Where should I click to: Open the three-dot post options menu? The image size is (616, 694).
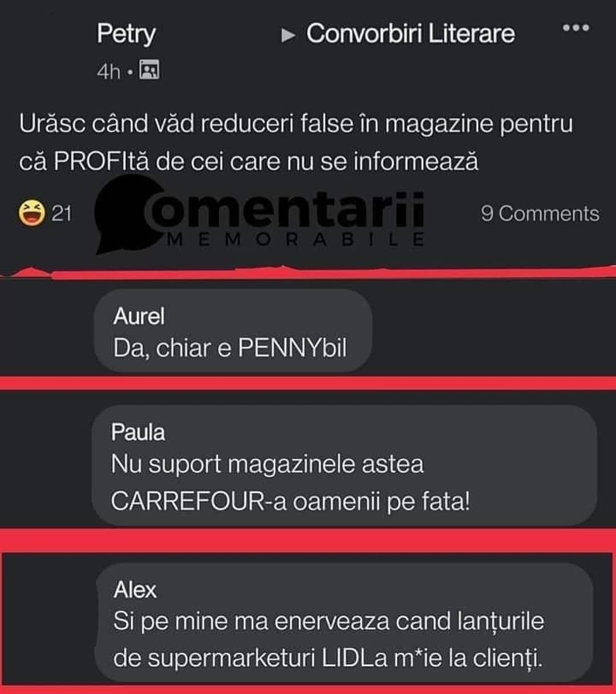576,27
